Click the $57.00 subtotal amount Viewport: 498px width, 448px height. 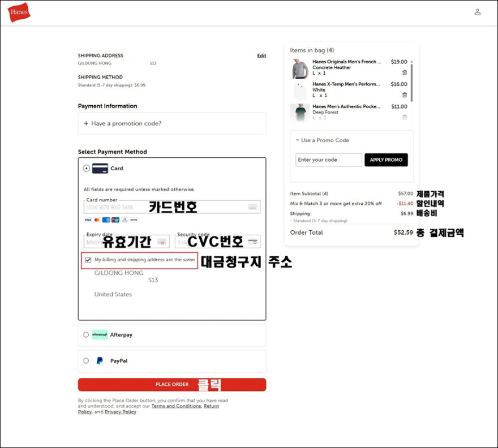click(x=406, y=193)
